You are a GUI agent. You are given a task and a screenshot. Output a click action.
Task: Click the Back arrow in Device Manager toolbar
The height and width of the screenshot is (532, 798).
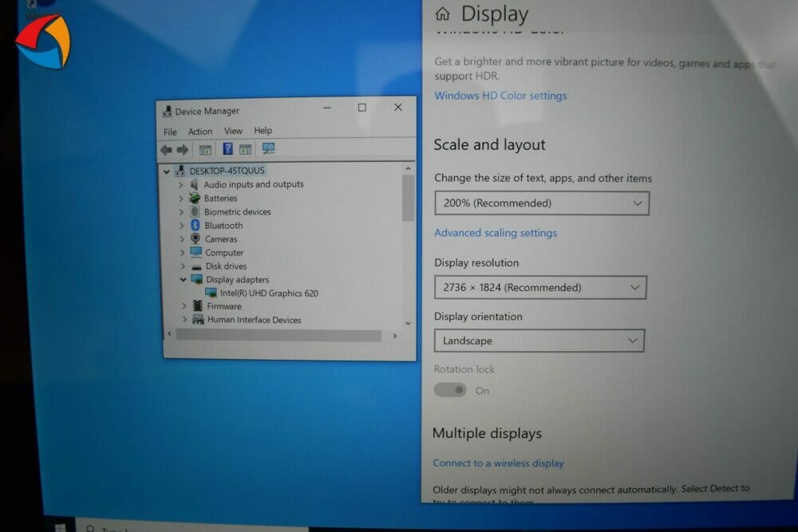tap(166, 150)
